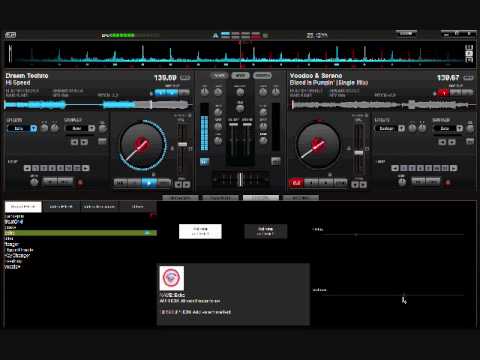Start playback with right deck play button
Viewport: 480px width, 360px height.
pos(325,183)
